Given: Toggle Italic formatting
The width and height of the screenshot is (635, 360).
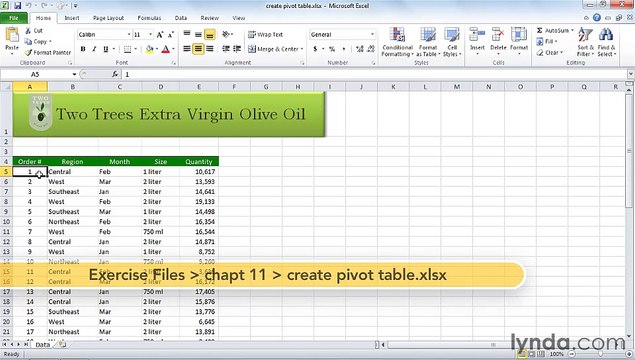Looking at the screenshot, I should coord(94,49).
